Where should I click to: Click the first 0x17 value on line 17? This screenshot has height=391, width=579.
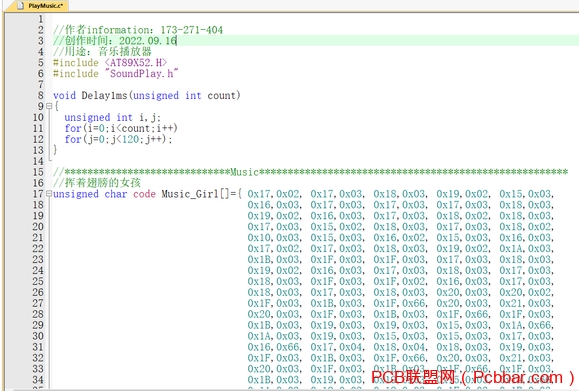tap(260, 194)
